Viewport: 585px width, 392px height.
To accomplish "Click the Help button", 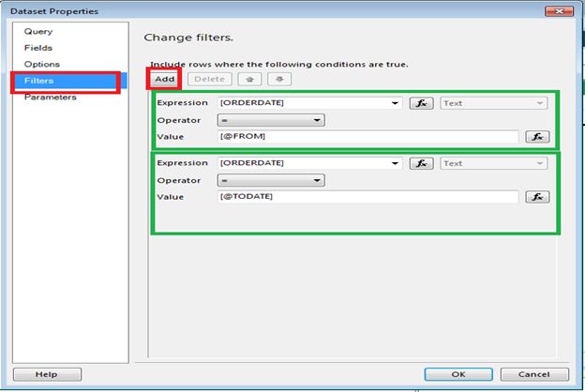I will coord(47,374).
